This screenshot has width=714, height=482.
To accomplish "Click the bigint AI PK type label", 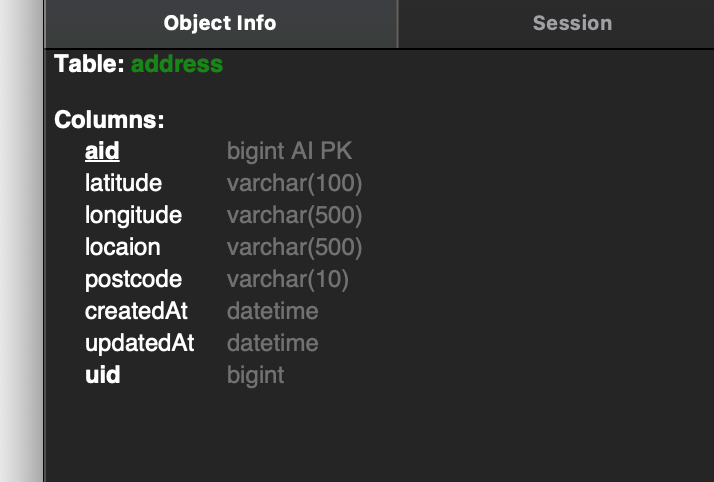I will click(289, 152).
